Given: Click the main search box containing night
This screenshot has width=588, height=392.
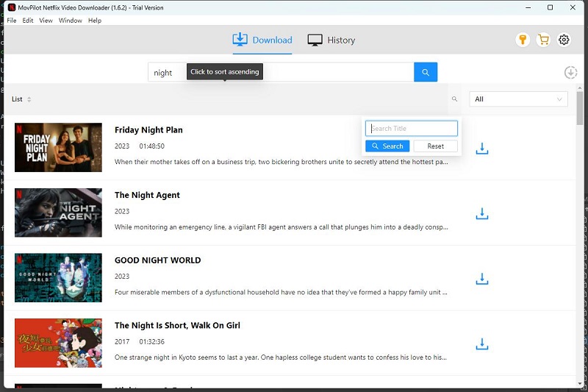Looking at the screenshot, I should pos(281,72).
